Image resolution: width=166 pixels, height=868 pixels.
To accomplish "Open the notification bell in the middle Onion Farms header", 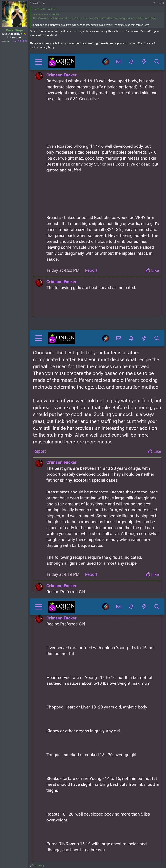I will [x=131, y=338].
